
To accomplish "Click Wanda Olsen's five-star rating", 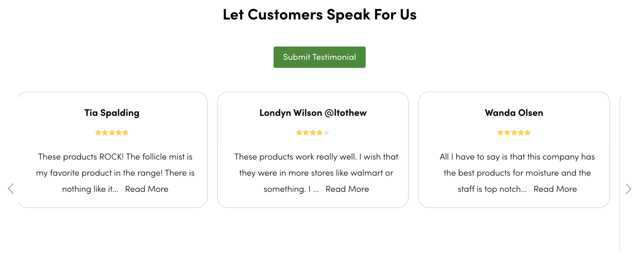I will [514, 133].
